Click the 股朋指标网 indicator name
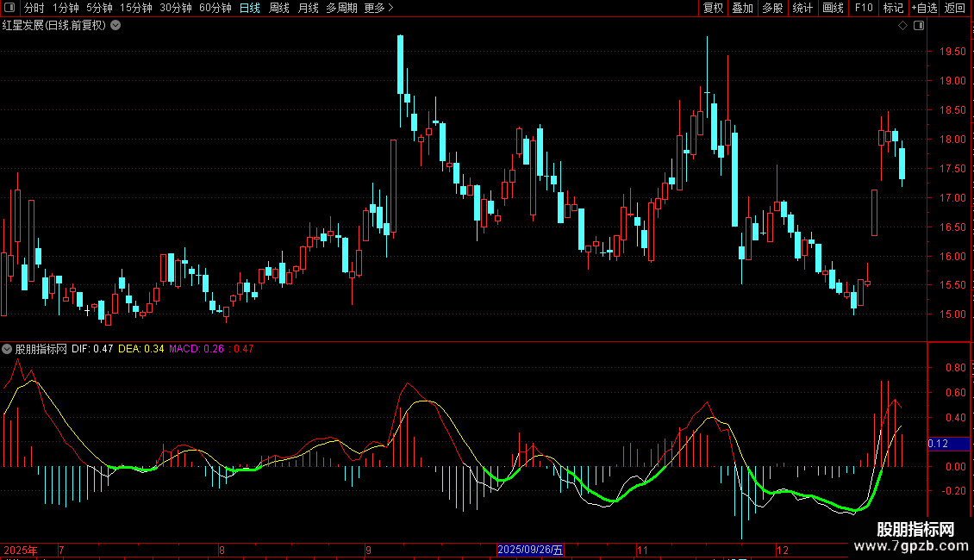 tap(41, 349)
